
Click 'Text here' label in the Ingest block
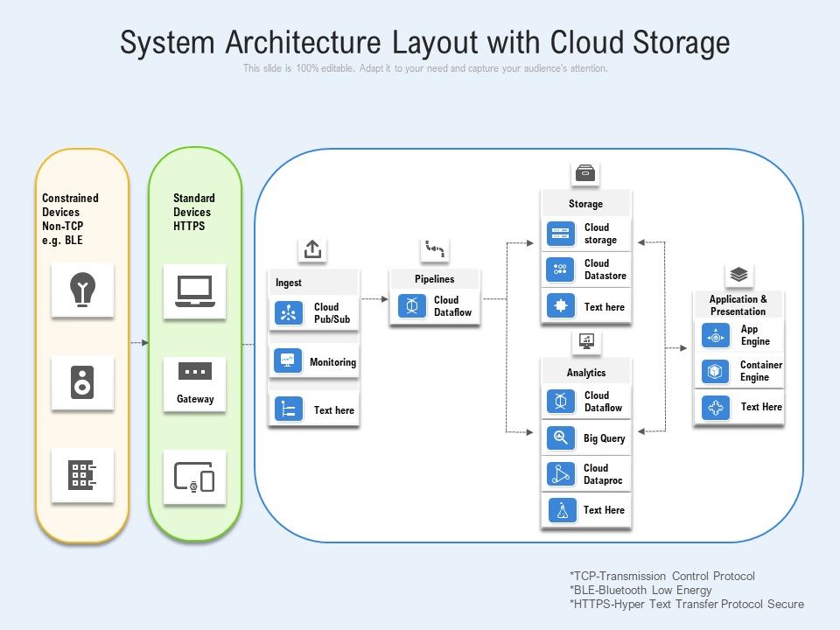coord(333,410)
